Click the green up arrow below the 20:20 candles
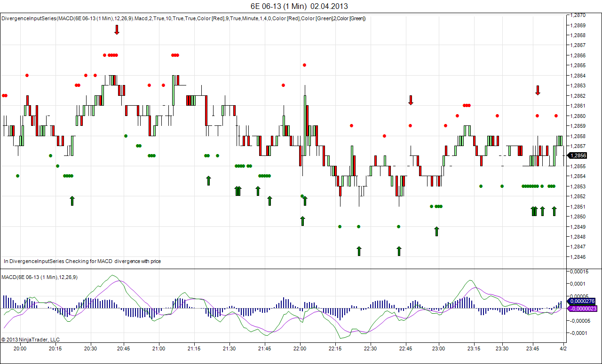 point(72,201)
